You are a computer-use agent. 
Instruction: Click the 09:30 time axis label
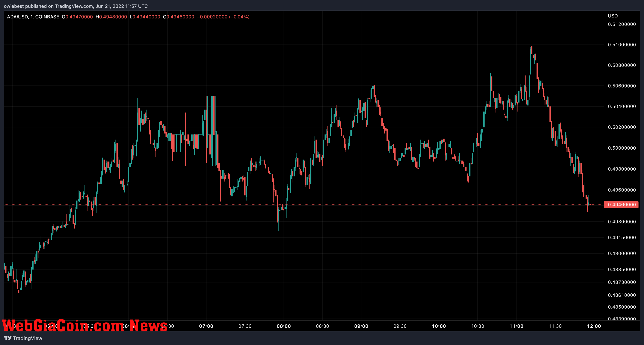coord(400,326)
